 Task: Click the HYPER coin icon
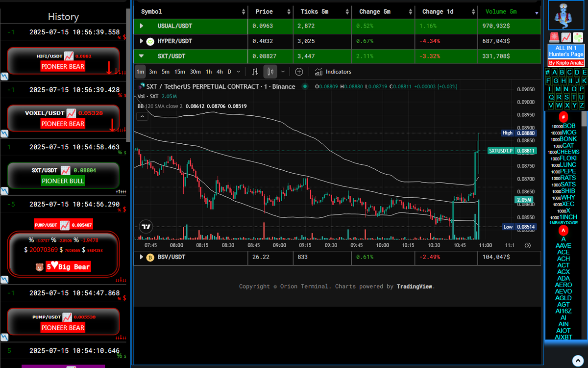tap(150, 42)
